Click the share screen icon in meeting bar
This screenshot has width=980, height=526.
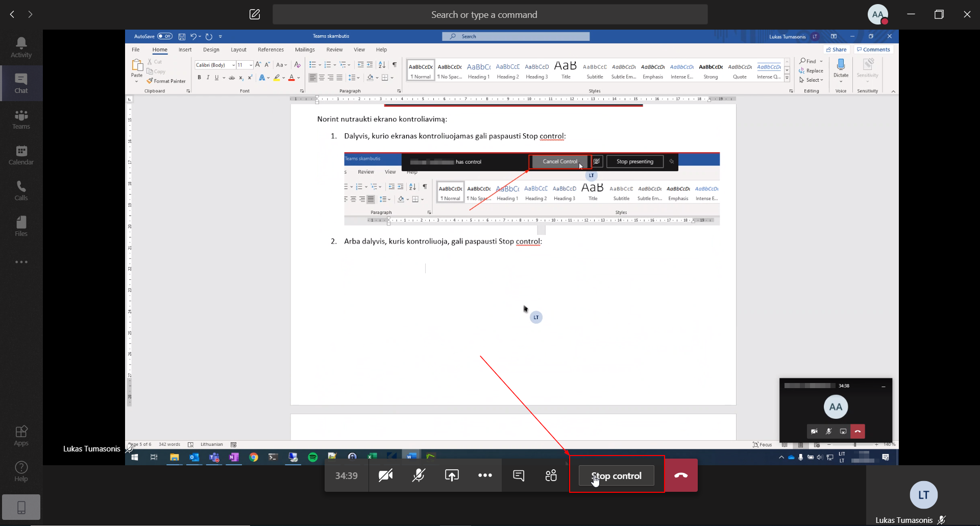[x=452, y=475]
